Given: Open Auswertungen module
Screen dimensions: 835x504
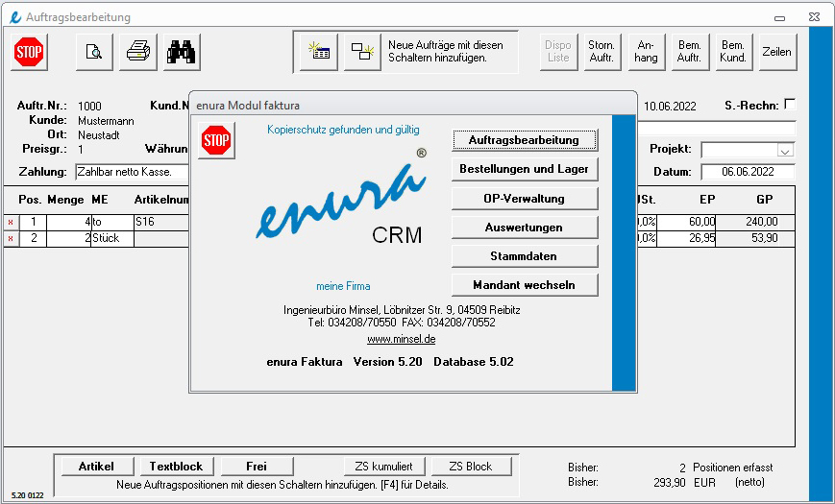Looking at the screenshot, I should (525, 228).
